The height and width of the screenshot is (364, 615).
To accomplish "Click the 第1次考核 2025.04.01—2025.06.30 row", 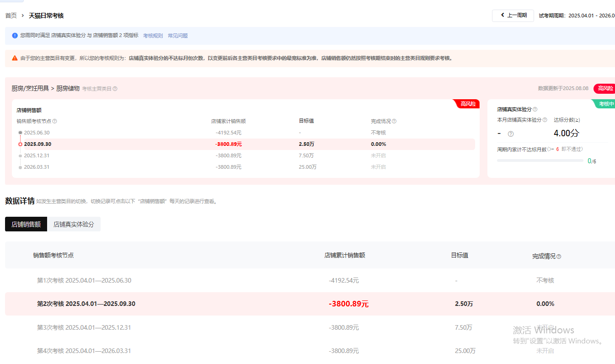I will pos(84,280).
